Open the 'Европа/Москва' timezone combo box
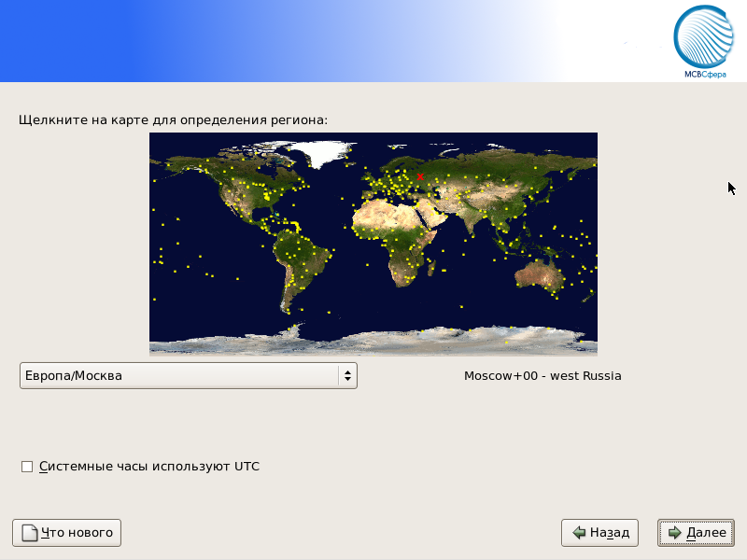 click(187, 376)
